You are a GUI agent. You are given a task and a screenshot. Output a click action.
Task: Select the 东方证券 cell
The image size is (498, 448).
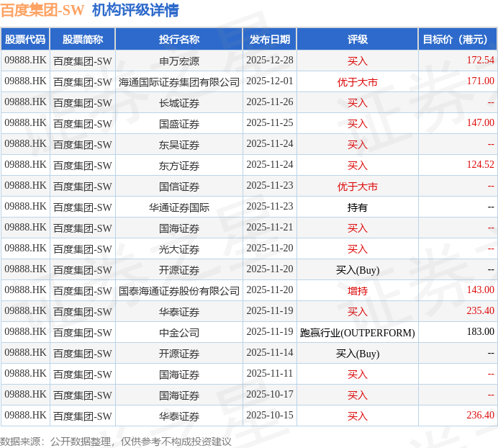pyautogui.click(x=179, y=166)
